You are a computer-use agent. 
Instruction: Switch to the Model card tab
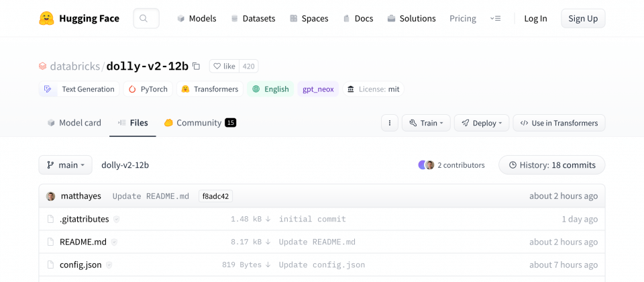click(x=74, y=122)
